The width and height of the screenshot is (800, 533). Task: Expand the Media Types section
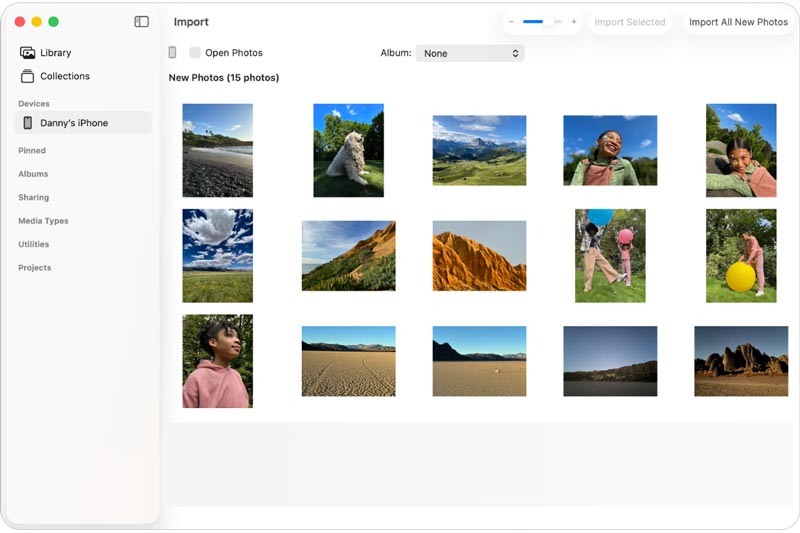tap(43, 221)
